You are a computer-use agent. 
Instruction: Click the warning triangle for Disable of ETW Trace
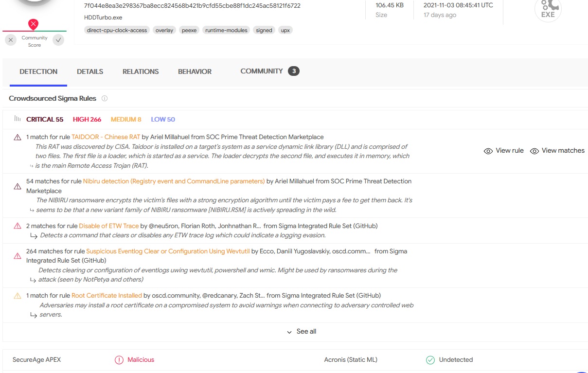(18, 226)
